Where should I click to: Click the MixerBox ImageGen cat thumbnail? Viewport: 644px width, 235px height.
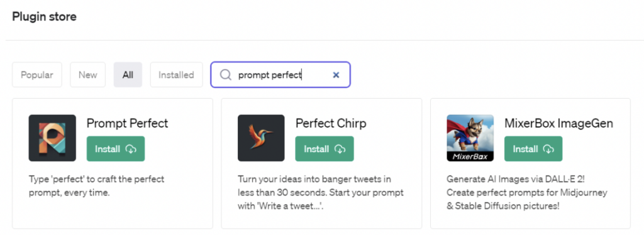(470, 138)
